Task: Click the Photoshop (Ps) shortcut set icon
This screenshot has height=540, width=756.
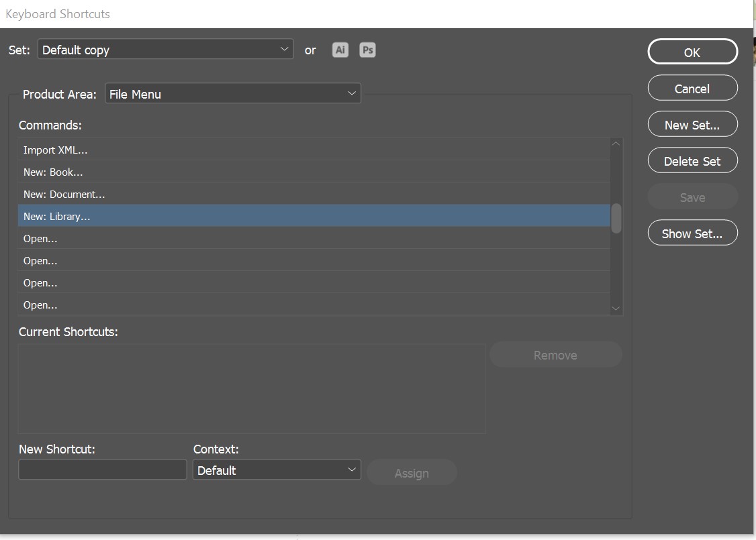Action: (x=367, y=50)
